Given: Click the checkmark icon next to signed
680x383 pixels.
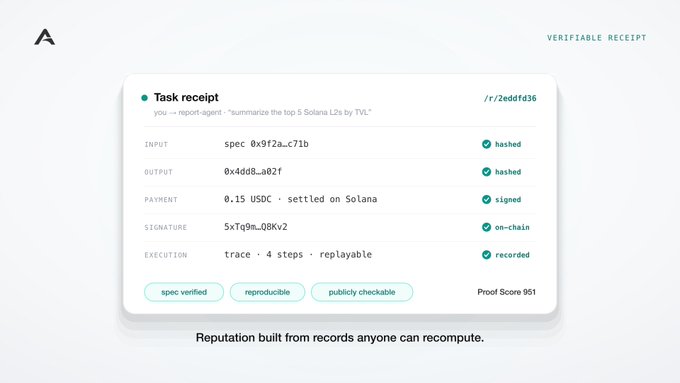Looking at the screenshot, I should coord(486,200).
